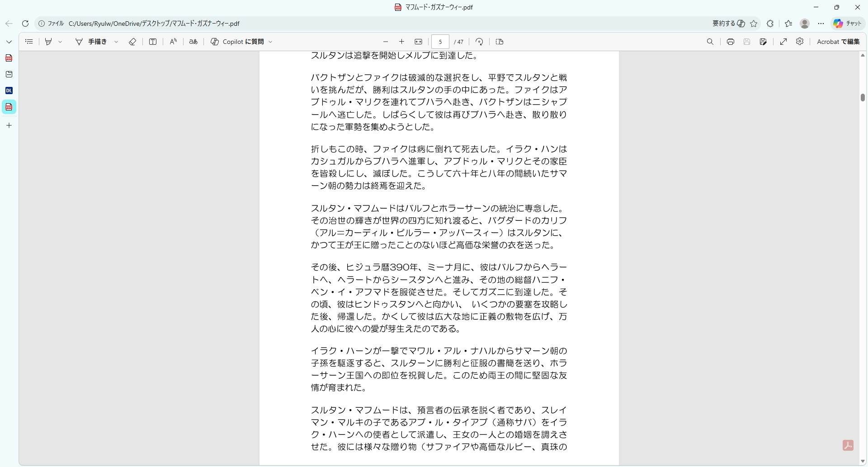Rotate the PDF page

(x=479, y=42)
